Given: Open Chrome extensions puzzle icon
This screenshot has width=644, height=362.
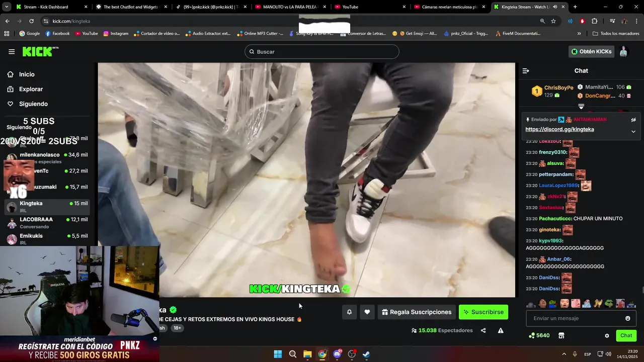Looking at the screenshot, I should [595, 21].
